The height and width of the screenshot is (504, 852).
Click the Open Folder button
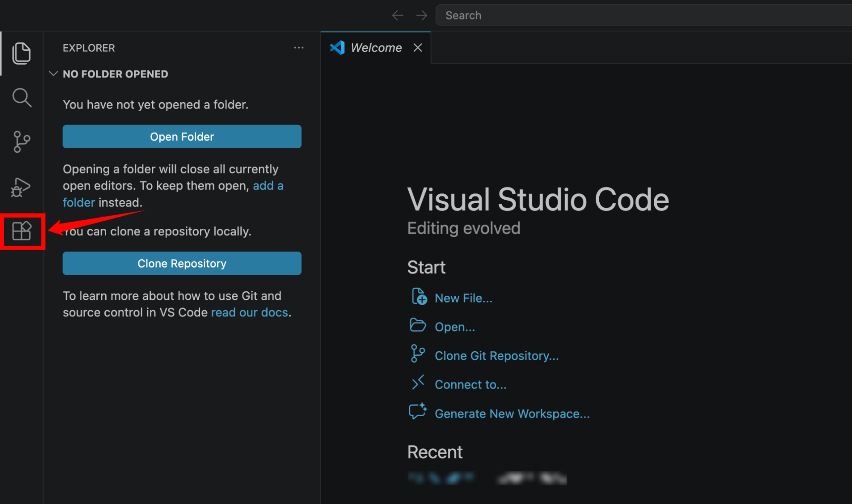182,137
